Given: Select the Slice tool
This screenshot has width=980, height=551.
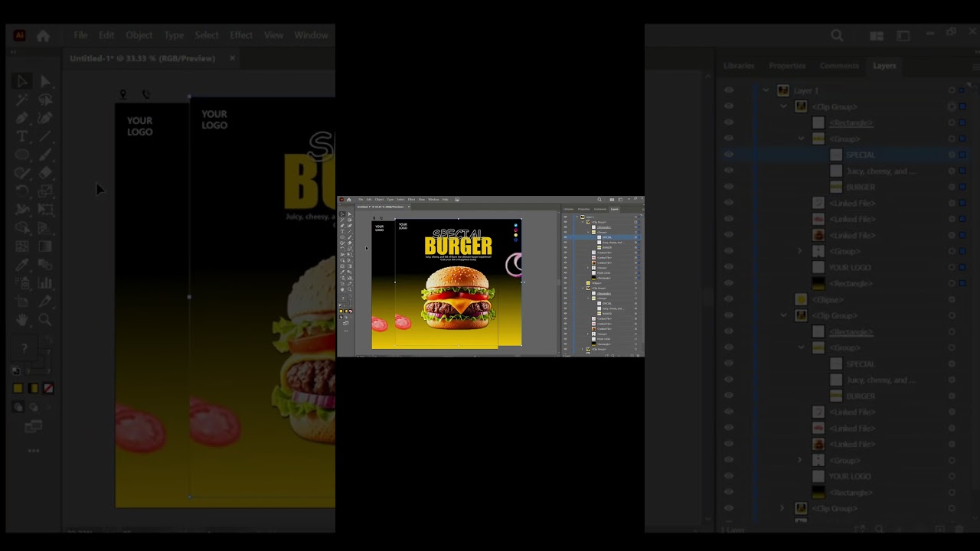Looking at the screenshot, I should (x=45, y=302).
